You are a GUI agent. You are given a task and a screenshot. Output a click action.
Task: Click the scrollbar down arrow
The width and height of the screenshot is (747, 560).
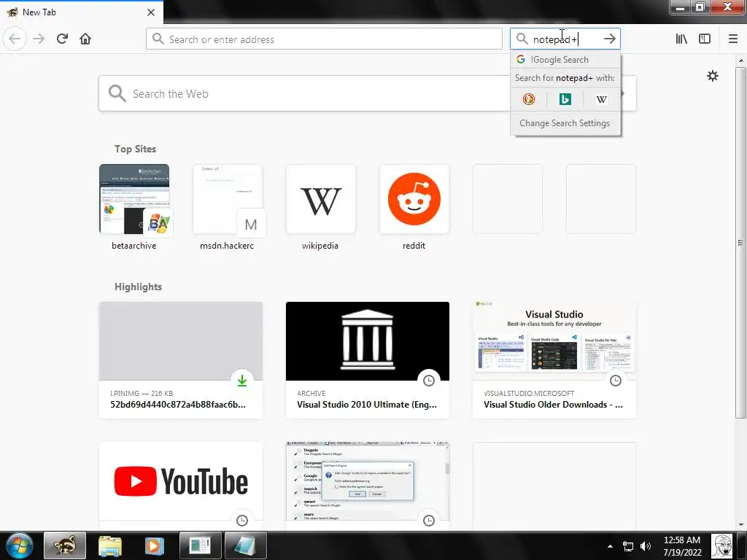(741, 525)
